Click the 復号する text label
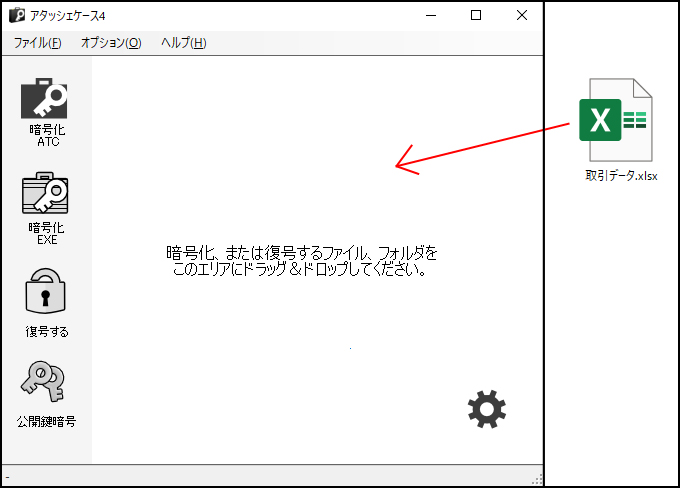Viewport: 680px width, 488px height. (x=47, y=331)
